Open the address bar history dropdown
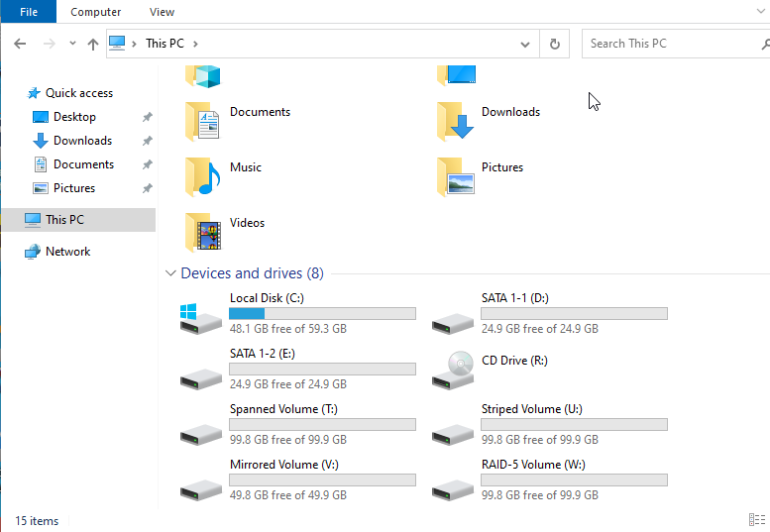This screenshot has width=770, height=532. click(x=525, y=45)
